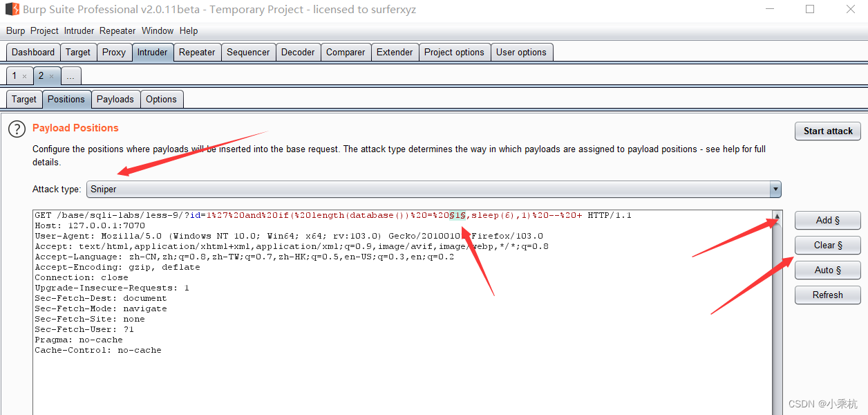Screen dimensions: 868x415
Task: Open the Repeater menu
Action: click(117, 30)
